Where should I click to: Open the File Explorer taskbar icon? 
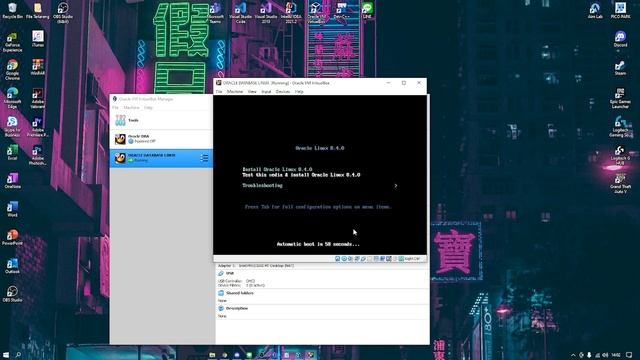(212, 355)
